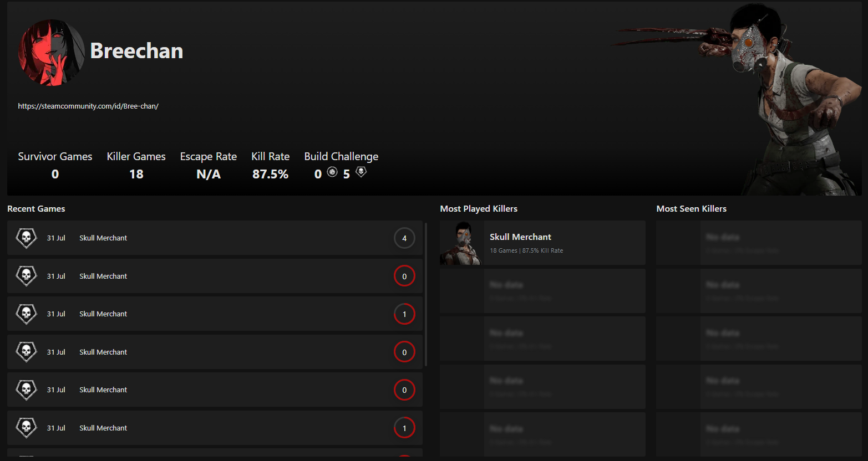Click the round emblem icon beside Build Challenge 0
The image size is (868, 461).
click(x=332, y=172)
